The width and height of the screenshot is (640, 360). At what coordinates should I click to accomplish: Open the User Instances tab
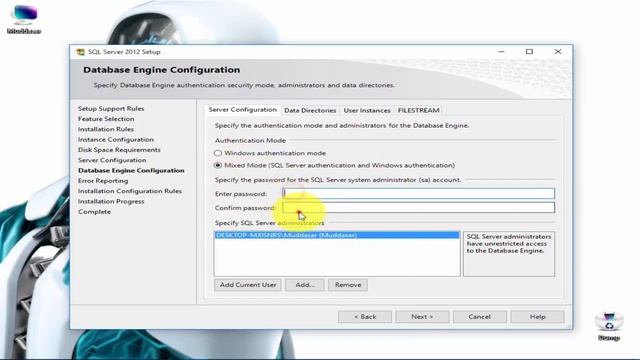(367, 111)
